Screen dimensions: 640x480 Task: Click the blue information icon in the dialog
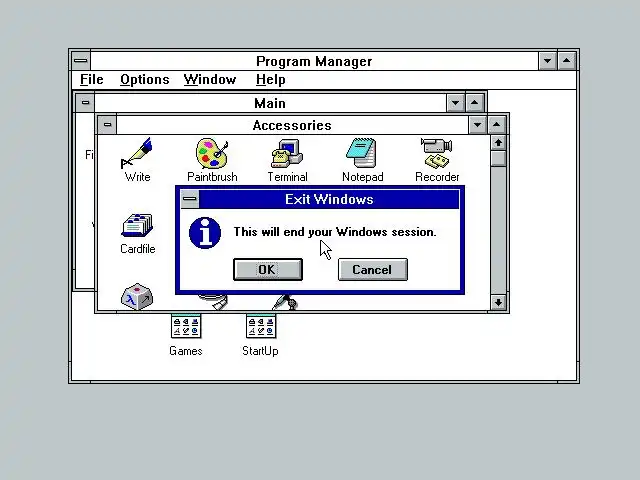pyautogui.click(x=205, y=233)
